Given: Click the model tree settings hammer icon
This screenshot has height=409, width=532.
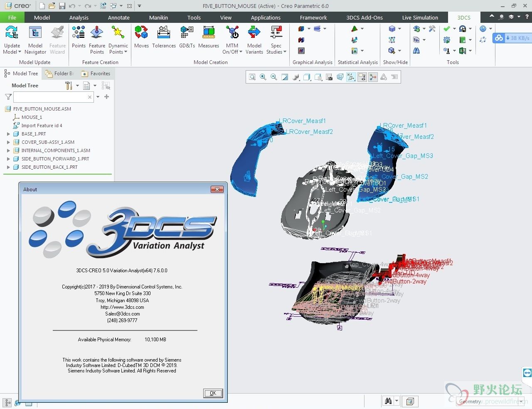Looking at the screenshot, I should pyautogui.click(x=69, y=86).
